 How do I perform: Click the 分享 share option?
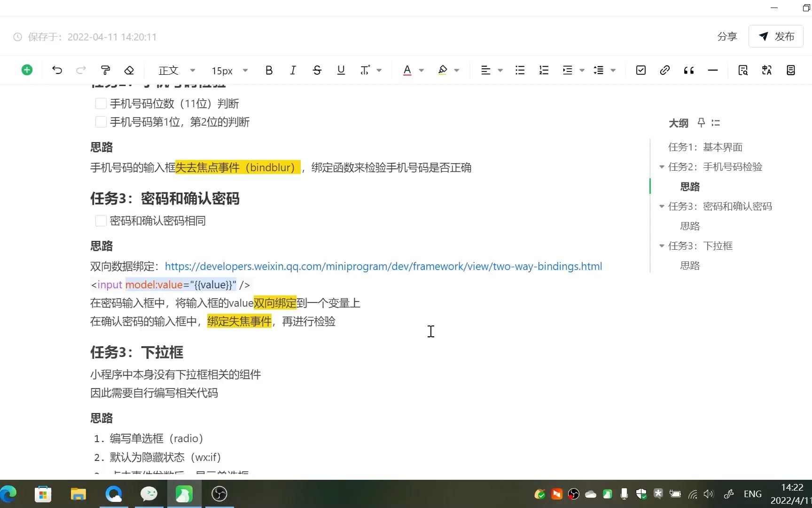(x=727, y=36)
